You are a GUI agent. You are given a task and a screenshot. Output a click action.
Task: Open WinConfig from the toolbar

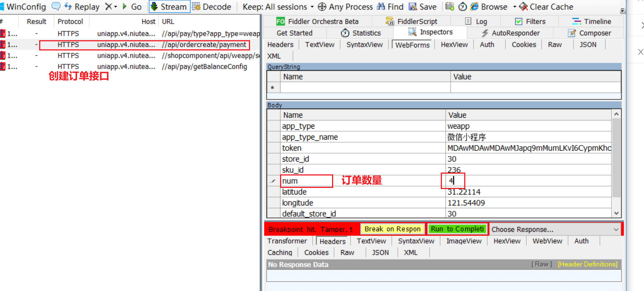(x=23, y=7)
